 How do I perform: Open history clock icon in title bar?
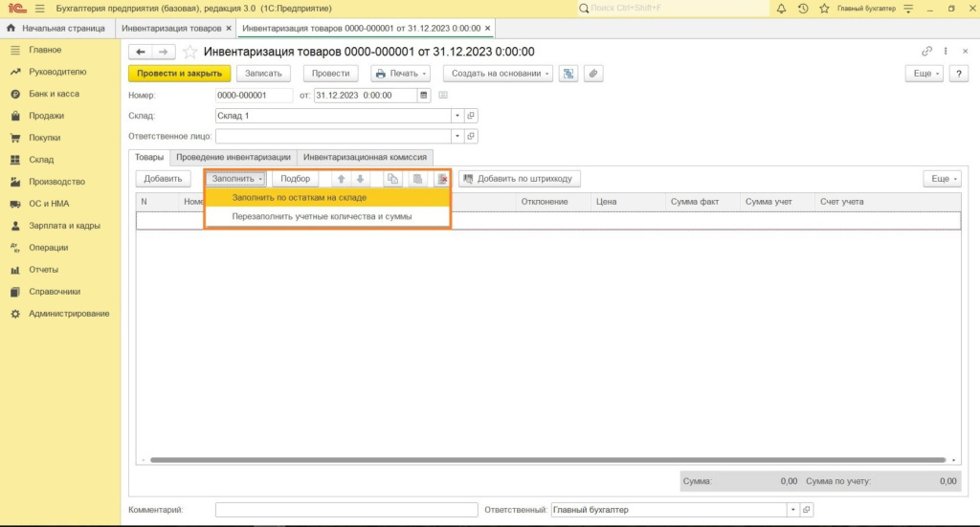coord(803,9)
